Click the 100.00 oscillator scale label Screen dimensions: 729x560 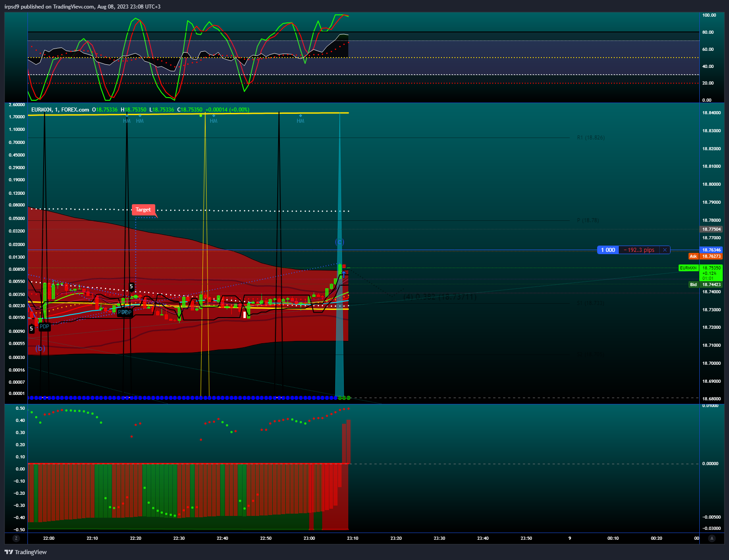[709, 15]
